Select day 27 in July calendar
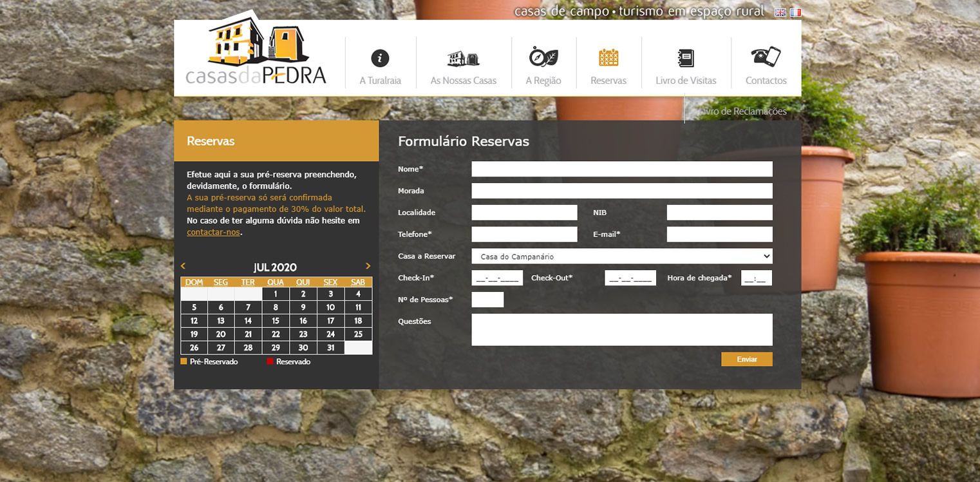980x482 pixels. point(221,348)
